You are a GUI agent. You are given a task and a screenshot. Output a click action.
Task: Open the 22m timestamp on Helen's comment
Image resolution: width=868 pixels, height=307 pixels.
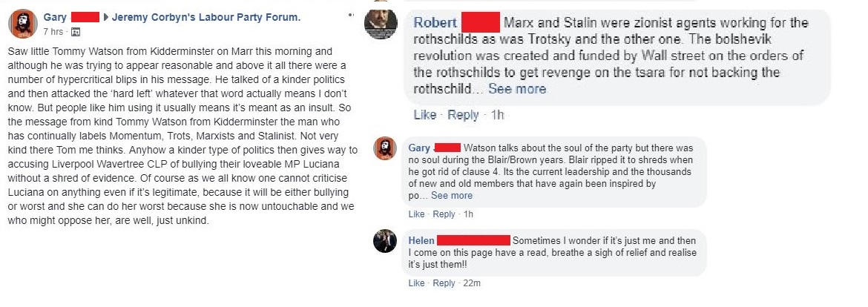472,283
